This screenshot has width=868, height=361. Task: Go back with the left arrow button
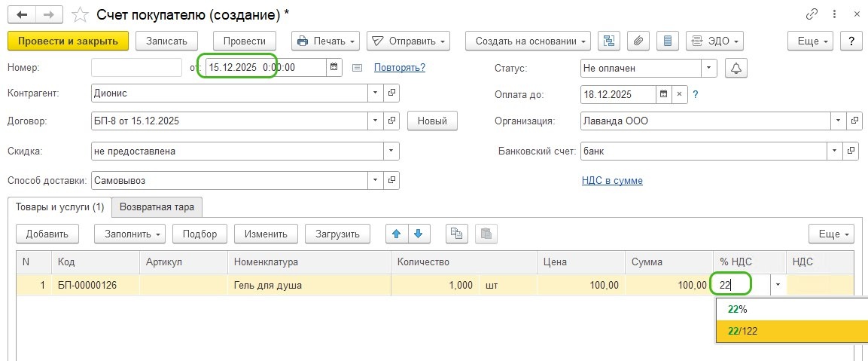[x=22, y=15]
